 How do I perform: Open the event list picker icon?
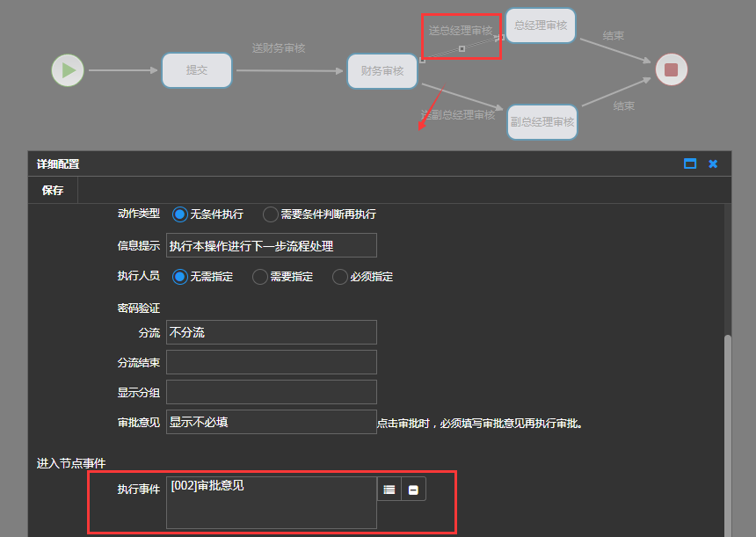pos(389,490)
